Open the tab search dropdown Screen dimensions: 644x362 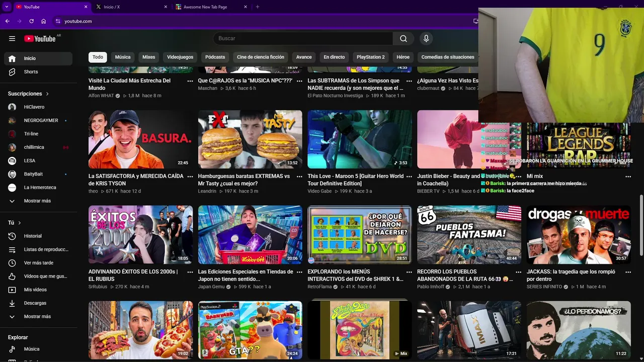7,7
